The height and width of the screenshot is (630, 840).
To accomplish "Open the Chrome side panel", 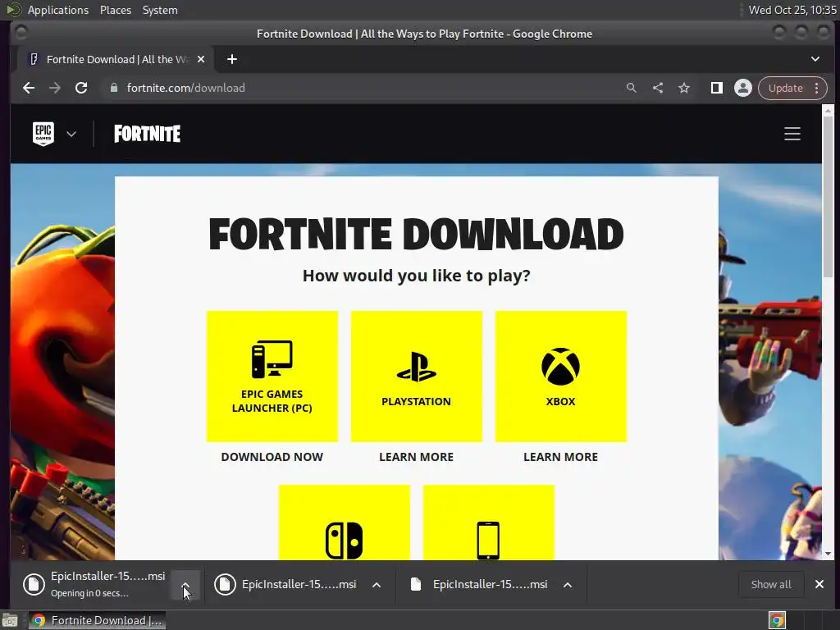I will click(x=716, y=88).
